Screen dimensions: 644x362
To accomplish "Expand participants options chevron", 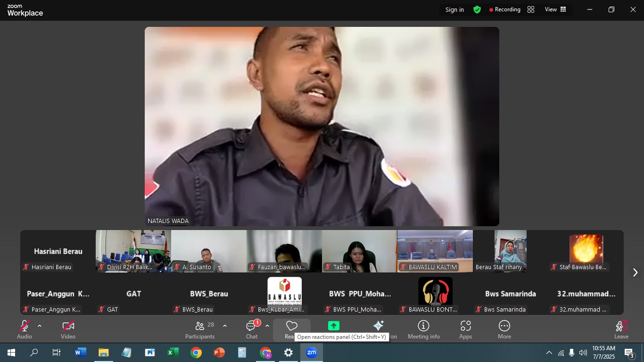I will [x=225, y=326].
